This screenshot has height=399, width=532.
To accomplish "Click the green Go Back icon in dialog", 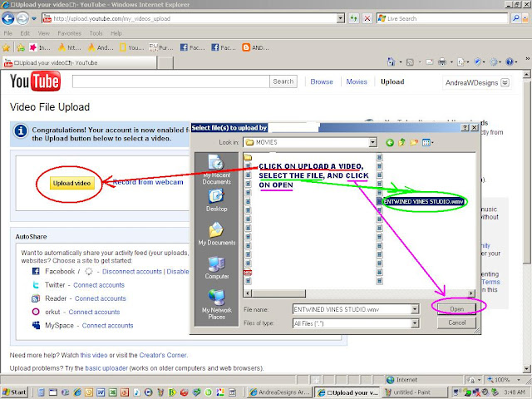I will [x=390, y=142].
